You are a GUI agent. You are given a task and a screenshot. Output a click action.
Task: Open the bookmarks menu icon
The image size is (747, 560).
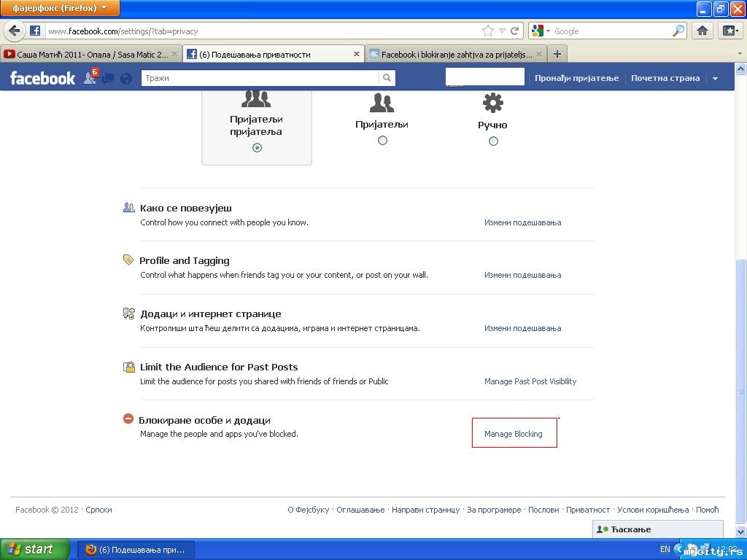731,31
